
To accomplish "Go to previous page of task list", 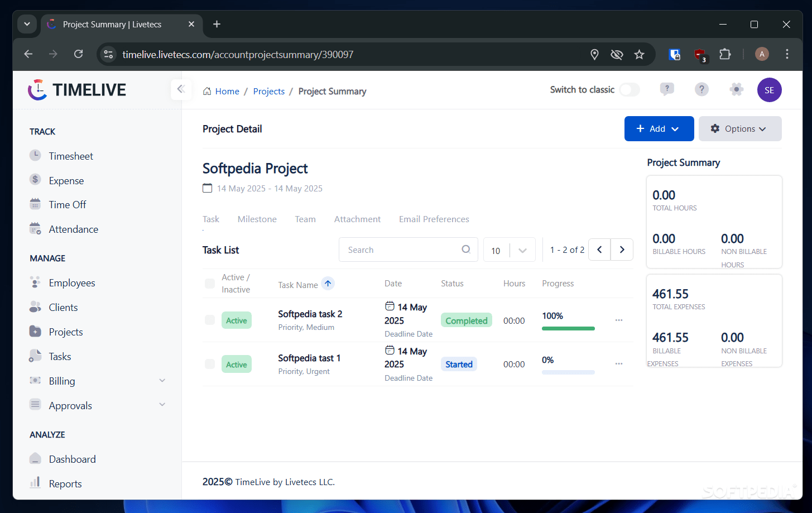I will click(x=599, y=250).
